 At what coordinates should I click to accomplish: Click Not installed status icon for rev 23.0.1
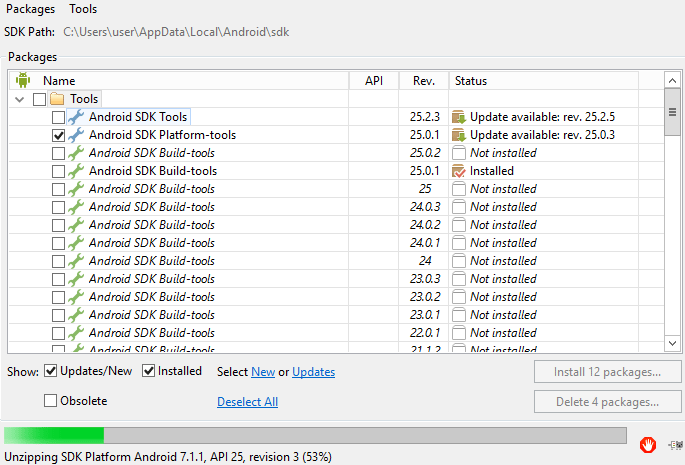[459, 315]
